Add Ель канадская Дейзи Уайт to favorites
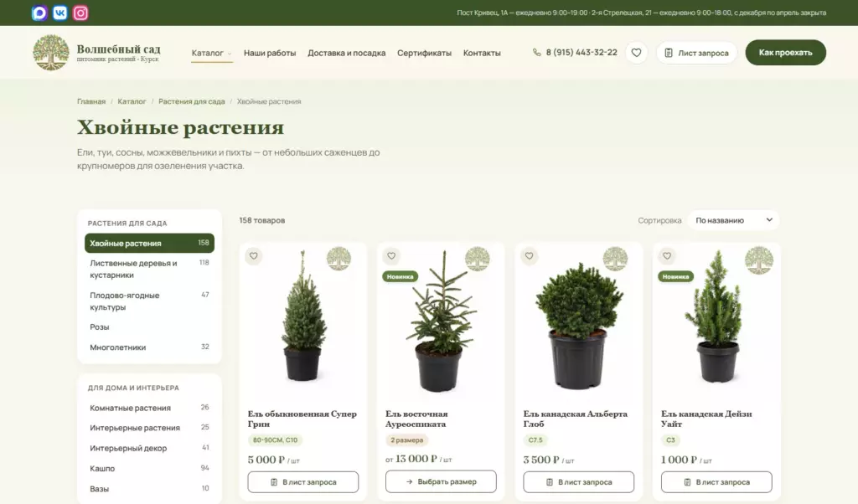The height and width of the screenshot is (504, 858). click(x=667, y=255)
